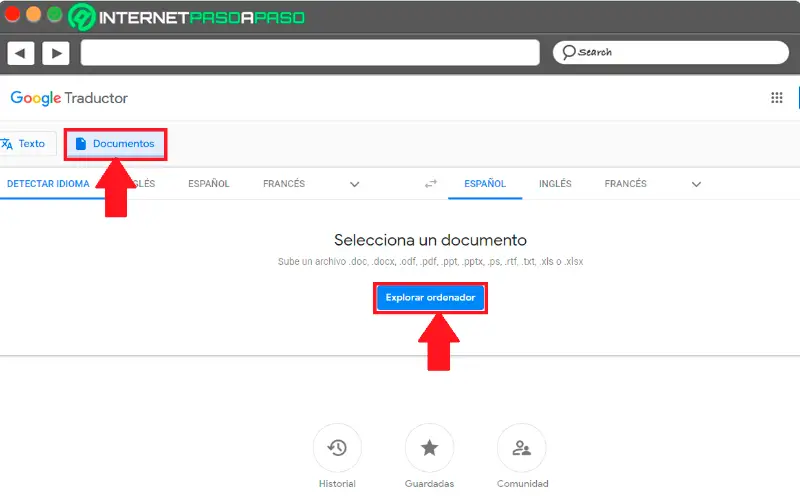Click the red close window button

(x=12, y=14)
